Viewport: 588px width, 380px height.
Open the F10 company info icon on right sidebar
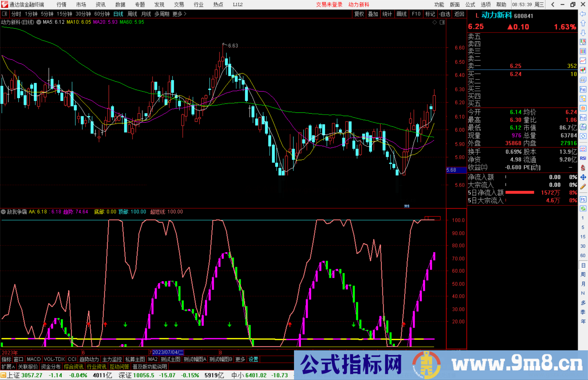(x=583, y=90)
